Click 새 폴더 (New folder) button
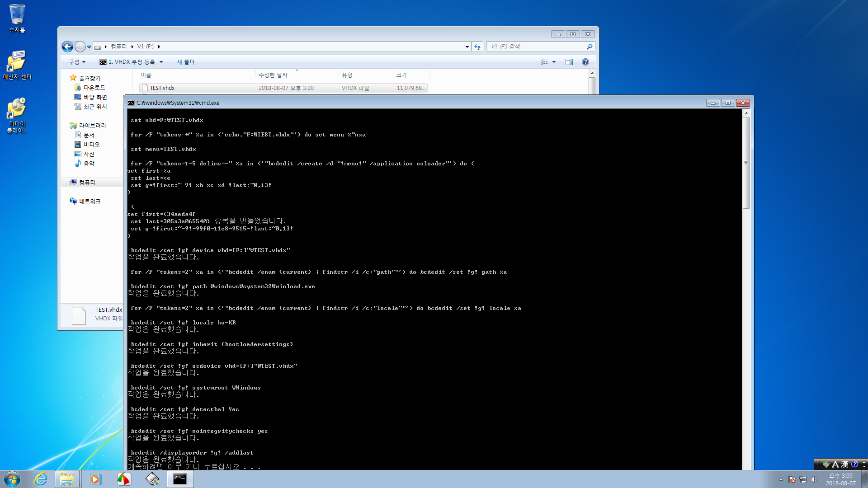The width and height of the screenshot is (868, 488). pos(185,62)
